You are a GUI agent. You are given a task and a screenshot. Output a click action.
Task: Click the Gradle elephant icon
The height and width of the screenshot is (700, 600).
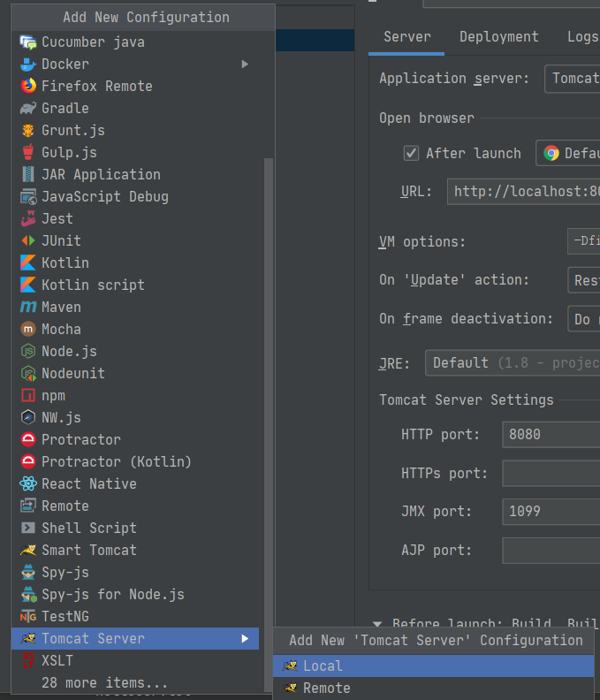click(27, 109)
